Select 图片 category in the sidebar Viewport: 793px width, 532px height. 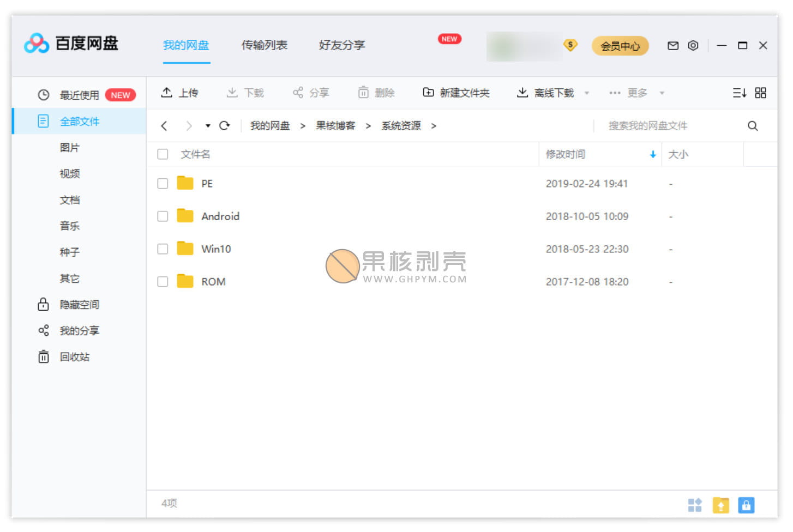click(70, 148)
